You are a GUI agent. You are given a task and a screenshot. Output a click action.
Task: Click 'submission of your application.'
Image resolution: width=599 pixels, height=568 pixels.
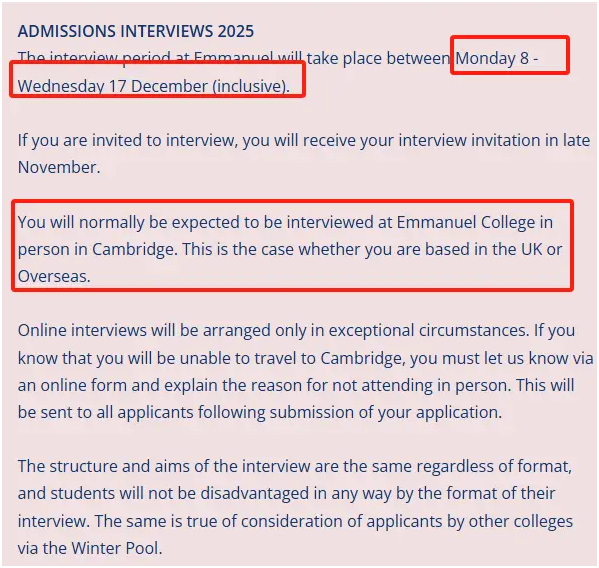[x=385, y=413]
